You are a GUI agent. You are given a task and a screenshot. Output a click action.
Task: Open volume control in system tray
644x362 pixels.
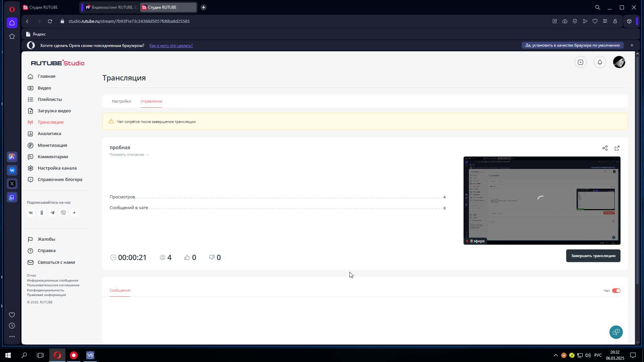[588, 355]
